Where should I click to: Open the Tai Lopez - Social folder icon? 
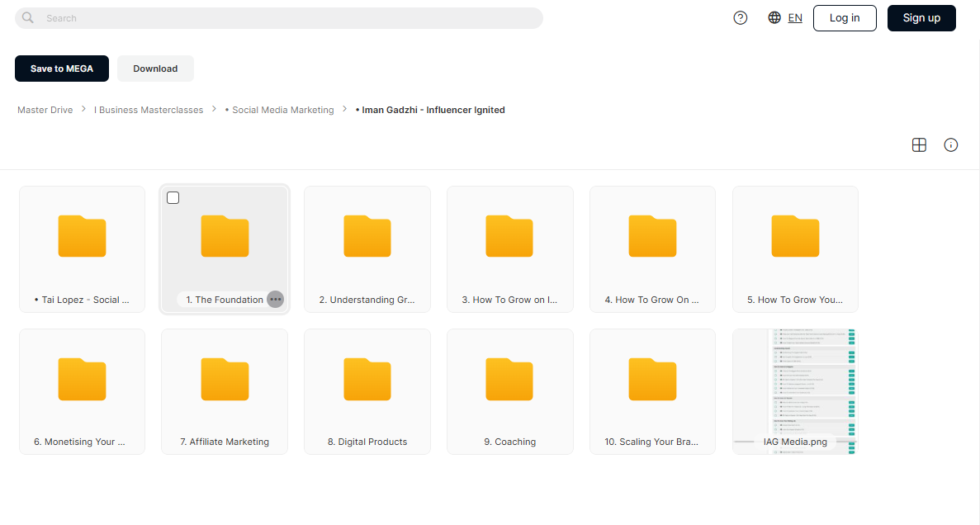[x=82, y=236]
